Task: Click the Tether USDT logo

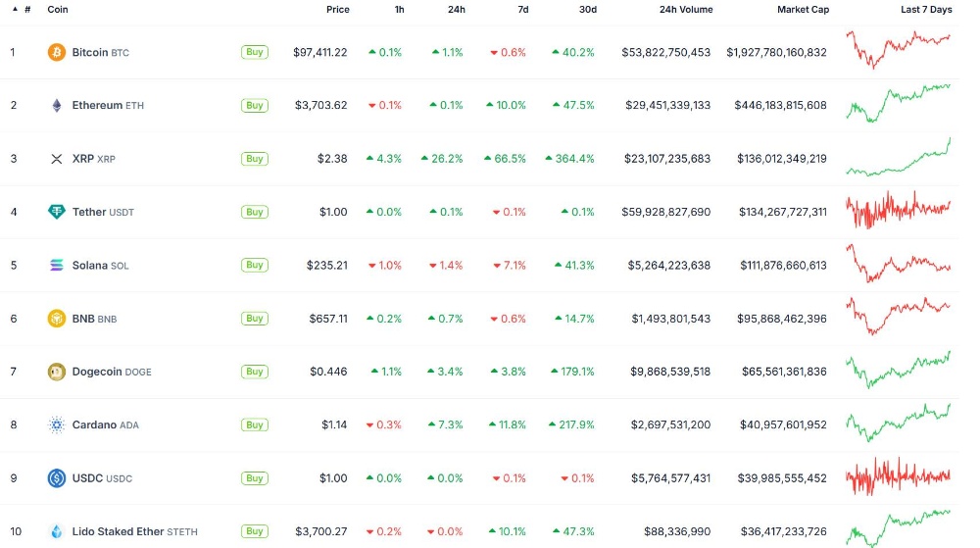Action: coord(56,212)
